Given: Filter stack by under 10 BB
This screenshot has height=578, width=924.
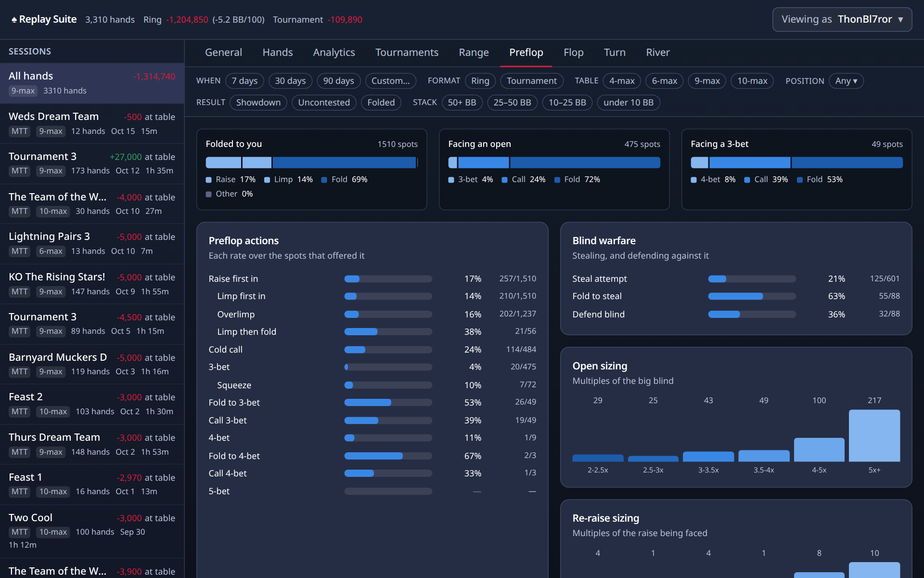Looking at the screenshot, I should (629, 103).
